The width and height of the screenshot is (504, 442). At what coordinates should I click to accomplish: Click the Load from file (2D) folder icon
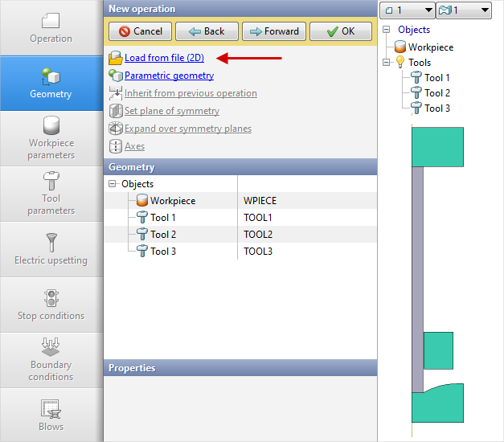coord(115,58)
